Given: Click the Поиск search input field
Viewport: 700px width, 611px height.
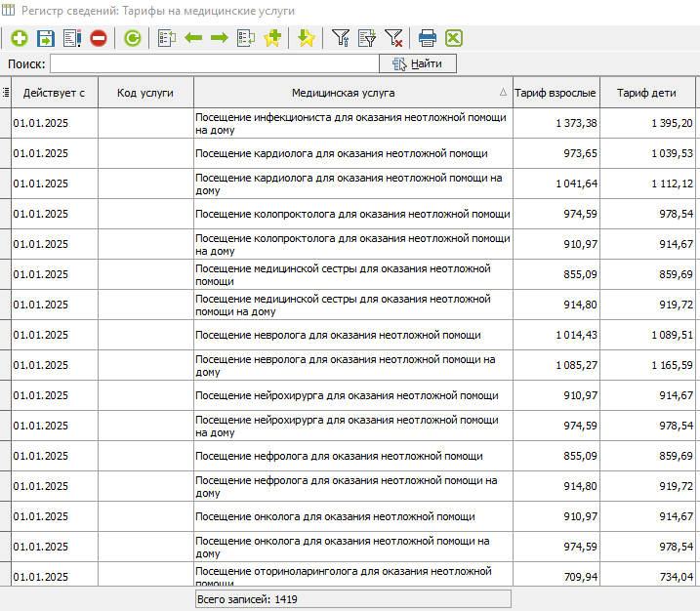Looking at the screenshot, I should click(214, 63).
